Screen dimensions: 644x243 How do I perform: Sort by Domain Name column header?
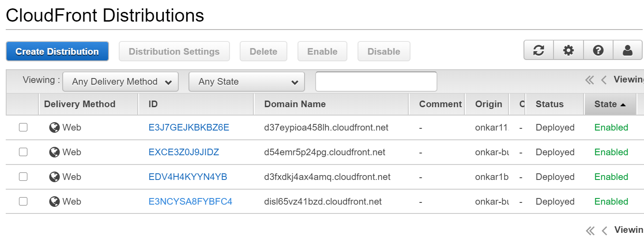(x=295, y=104)
